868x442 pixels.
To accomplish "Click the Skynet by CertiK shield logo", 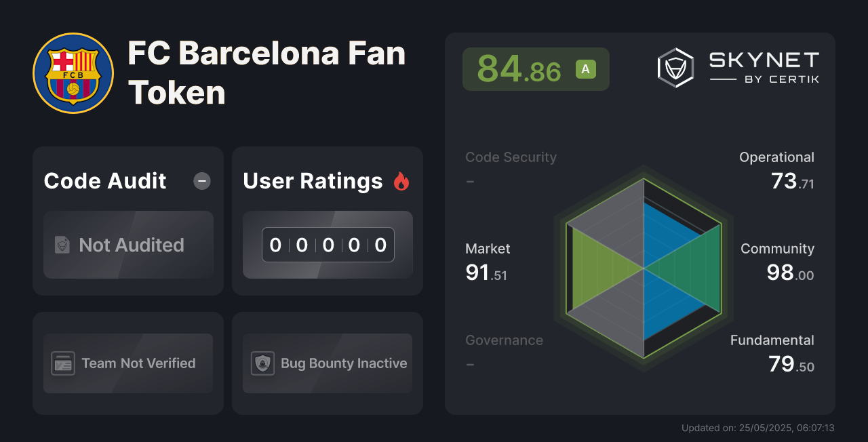I will coord(675,68).
